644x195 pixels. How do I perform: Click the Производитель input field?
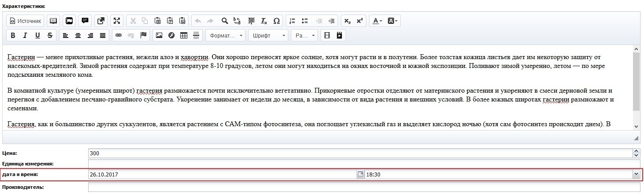click(364, 187)
